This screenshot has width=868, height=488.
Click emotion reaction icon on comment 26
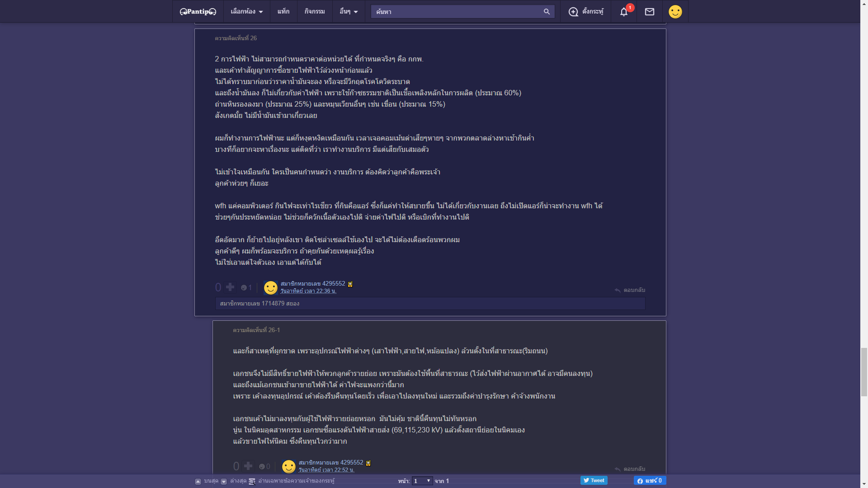pyautogui.click(x=244, y=288)
